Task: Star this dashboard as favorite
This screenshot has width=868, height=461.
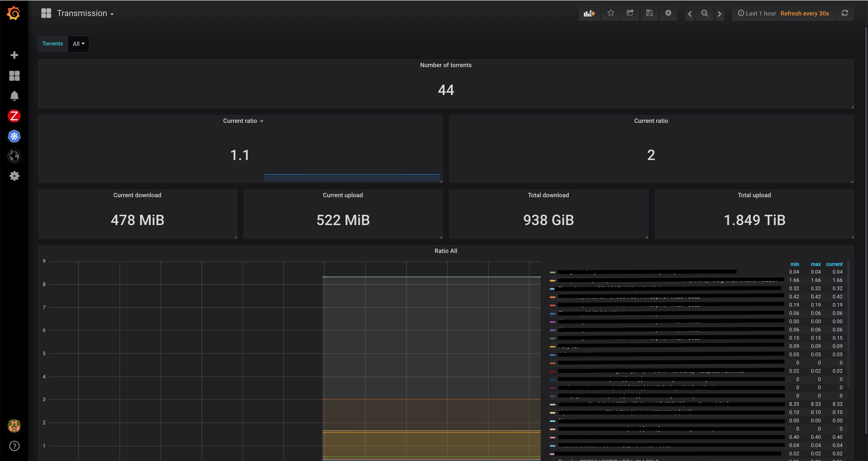Action: pyautogui.click(x=610, y=13)
